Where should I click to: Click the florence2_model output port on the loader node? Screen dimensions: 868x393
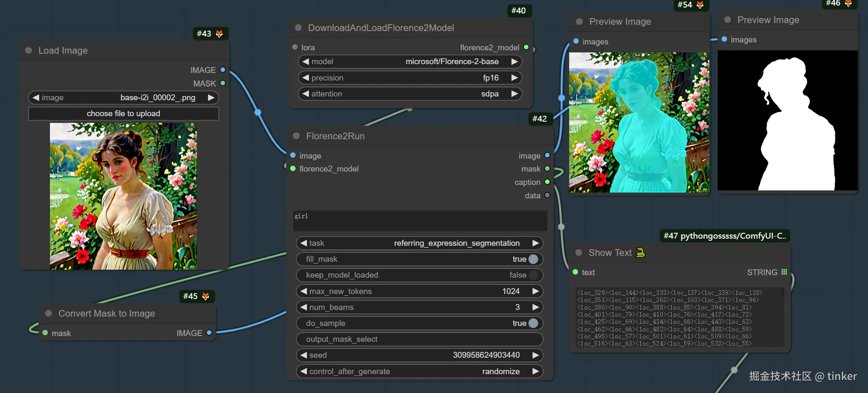point(526,47)
